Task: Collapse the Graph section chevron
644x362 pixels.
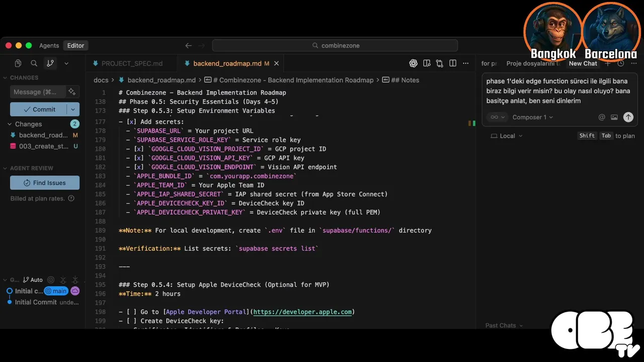Action: click(x=5, y=280)
